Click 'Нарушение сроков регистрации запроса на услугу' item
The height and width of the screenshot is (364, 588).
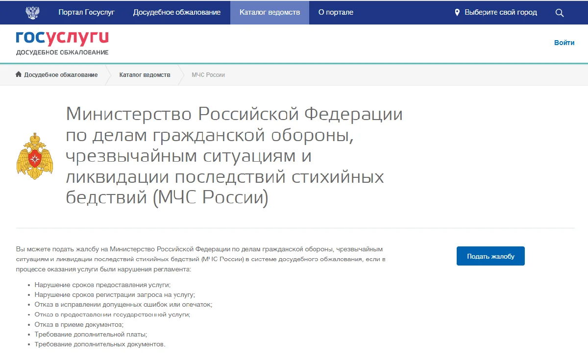(115, 294)
